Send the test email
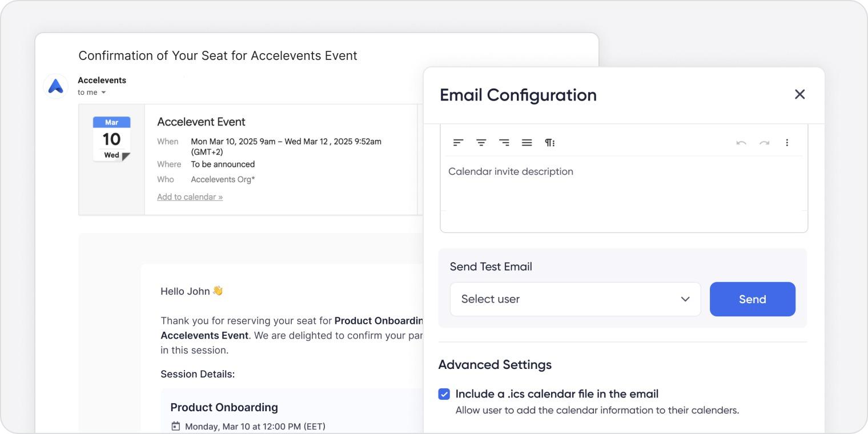The width and height of the screenshot is (868, 434). 752,299
